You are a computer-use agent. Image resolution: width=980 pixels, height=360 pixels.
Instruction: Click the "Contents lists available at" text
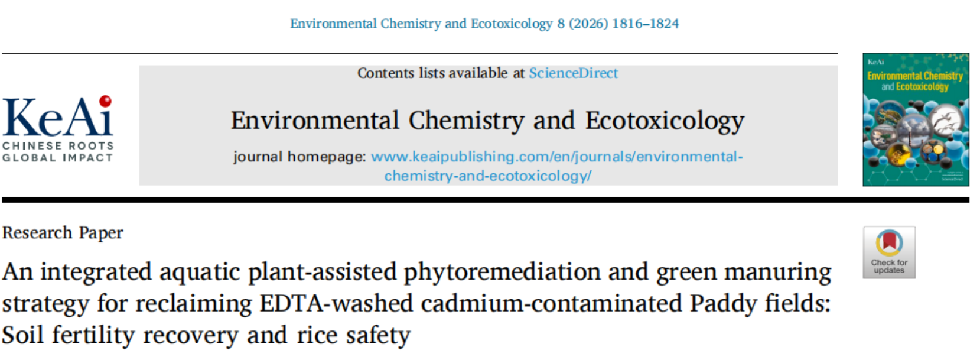441,73
